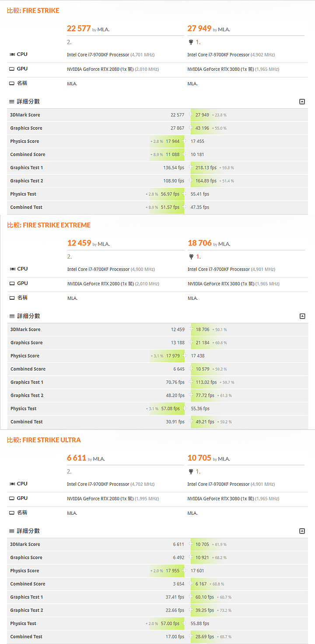Click the Physics Score bar showing 17 944

166,141
